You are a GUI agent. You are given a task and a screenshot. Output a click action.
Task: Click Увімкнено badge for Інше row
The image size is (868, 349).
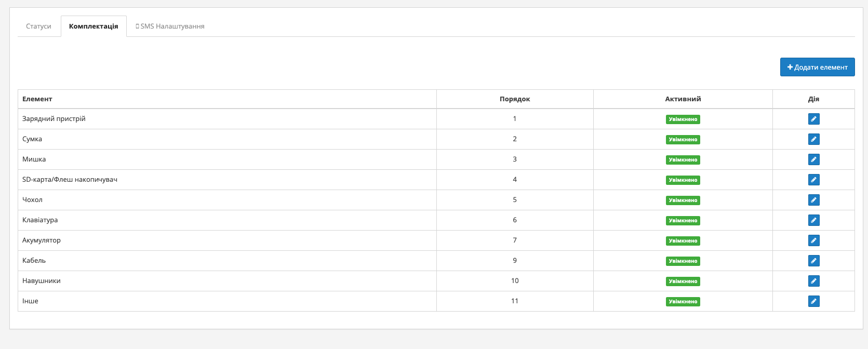(x=683, y=302)
